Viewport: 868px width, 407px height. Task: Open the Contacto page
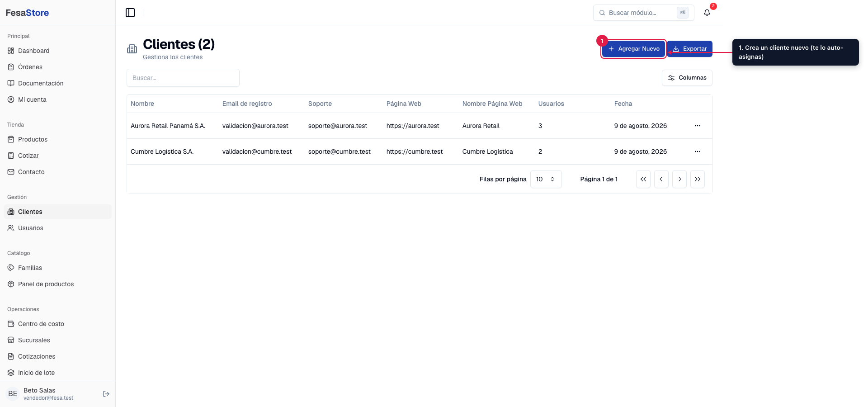[x=57, y=172]
